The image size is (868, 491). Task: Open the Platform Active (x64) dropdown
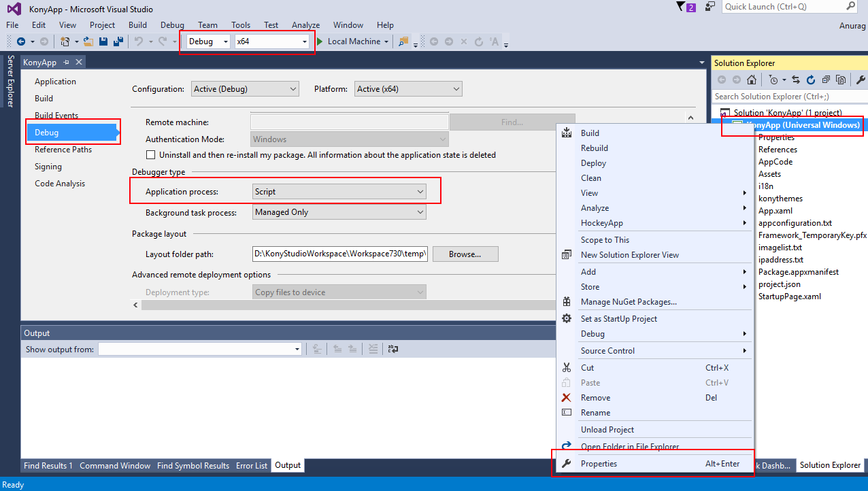click(x=408, y=88)
